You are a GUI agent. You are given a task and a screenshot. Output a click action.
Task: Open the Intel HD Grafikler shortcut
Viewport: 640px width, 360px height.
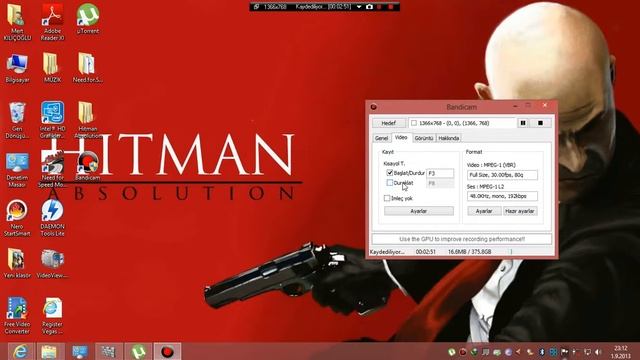point(52,120)
